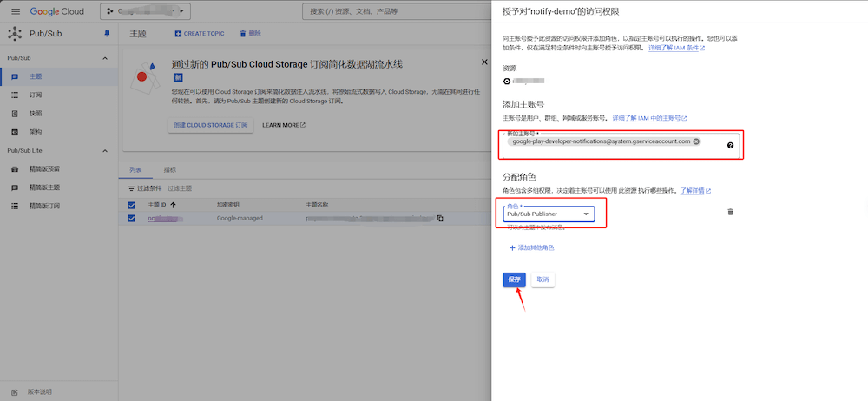Open 快照 snapshots in the sidebar
Viewport: 868px width, 401px height.
(36, 114)
